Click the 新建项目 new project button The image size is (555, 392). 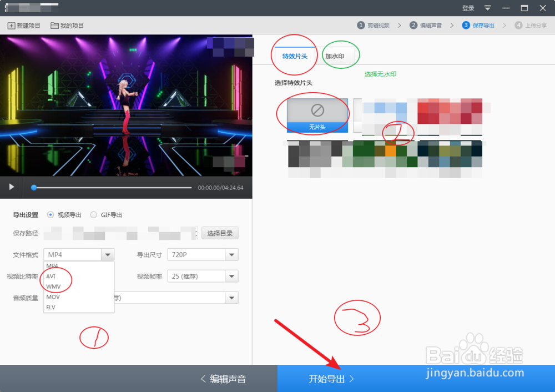(24, 26)
